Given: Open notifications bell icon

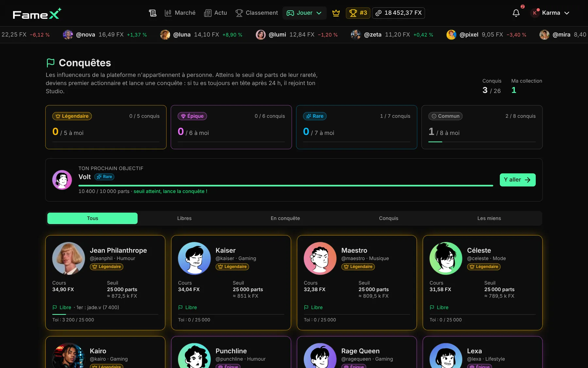Looking at the screenshot, I should tap(516, 13).
